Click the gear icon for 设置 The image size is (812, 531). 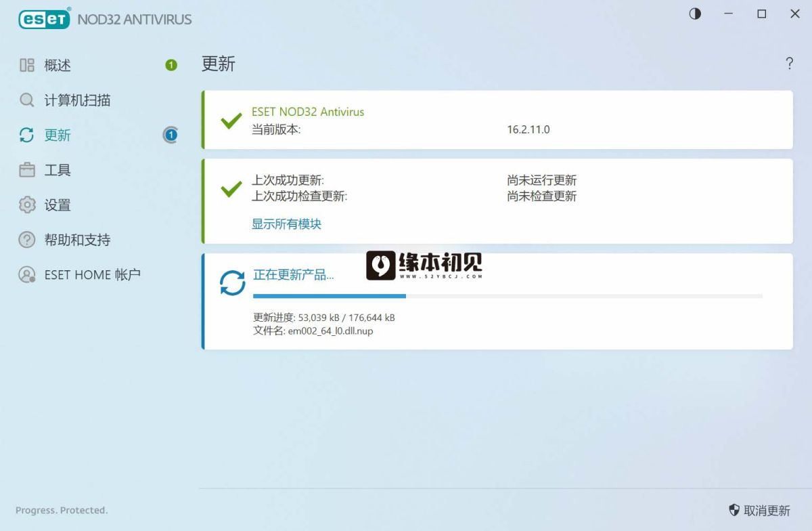tap(27, 205)
